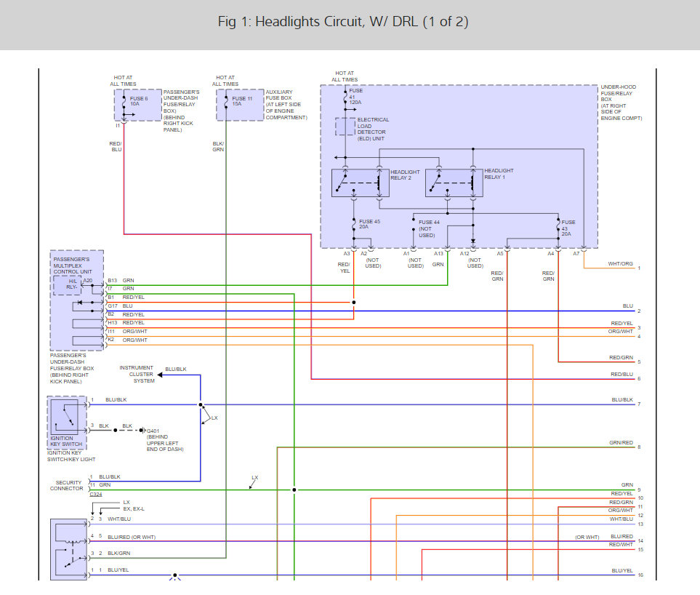Click the "UNDER-HOOD FUSE/RELAY BOX" description
700x595 pixels.
click(x=621, y=103)
